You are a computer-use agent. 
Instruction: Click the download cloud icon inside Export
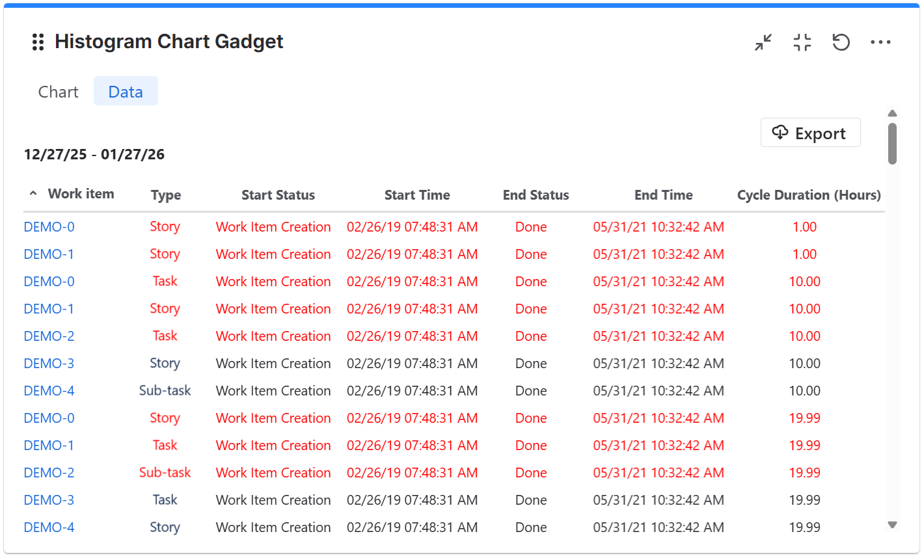tap(781, 132)
